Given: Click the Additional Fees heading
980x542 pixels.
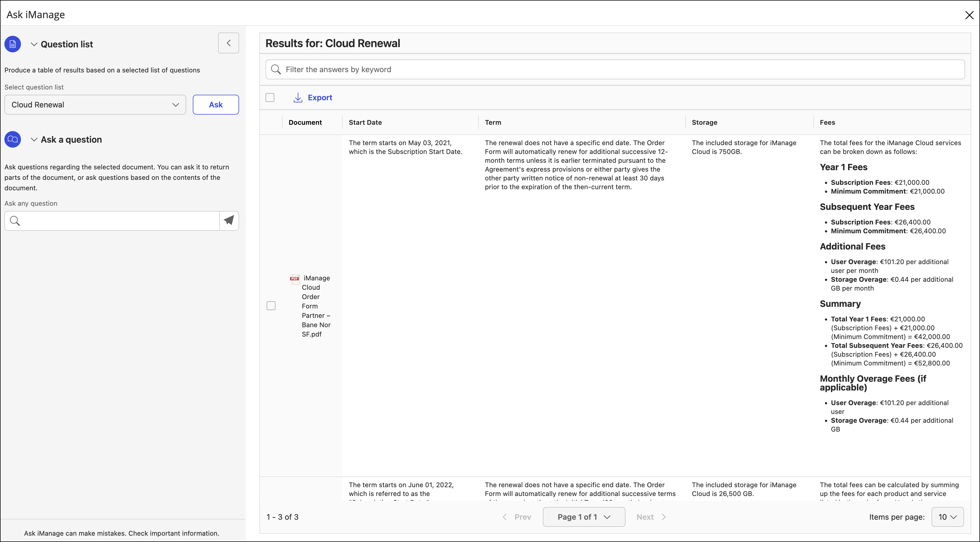Looking at the screenshot, I should point(852,246).
